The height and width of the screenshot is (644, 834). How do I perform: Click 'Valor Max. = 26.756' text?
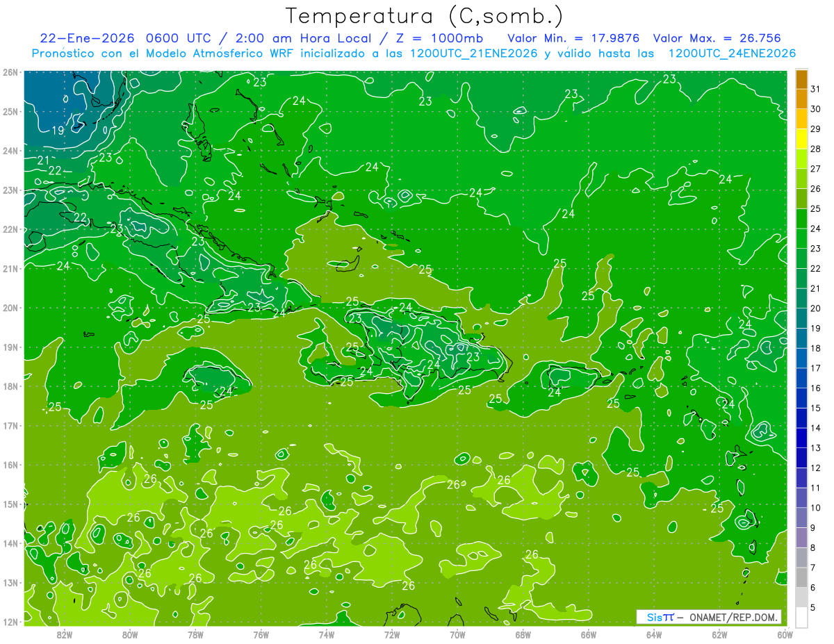point(717,38)
